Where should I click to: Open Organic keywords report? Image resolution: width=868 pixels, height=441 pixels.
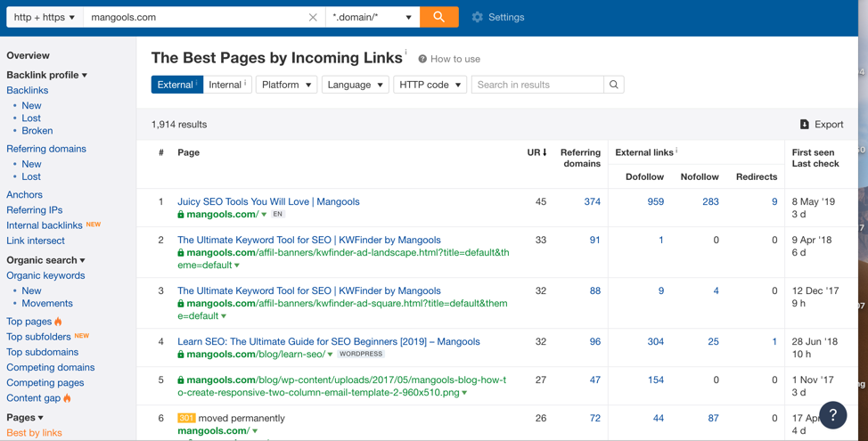[x=45, y=275]
